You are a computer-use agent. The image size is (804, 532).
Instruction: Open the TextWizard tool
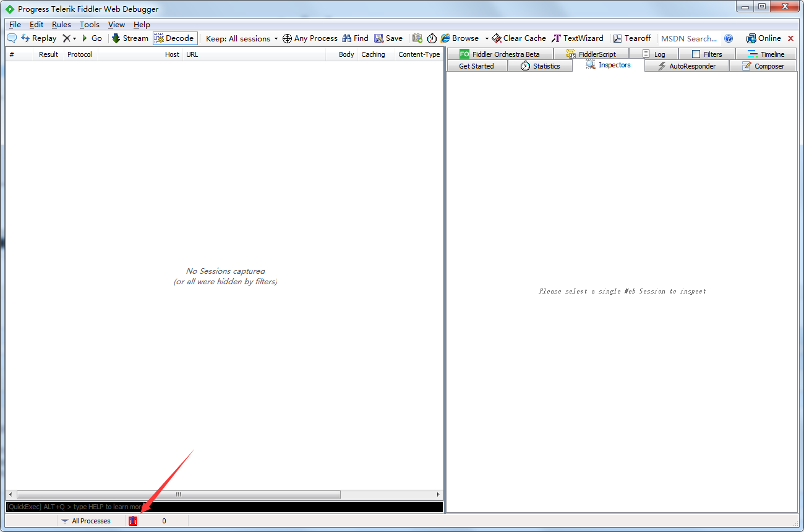577,38
